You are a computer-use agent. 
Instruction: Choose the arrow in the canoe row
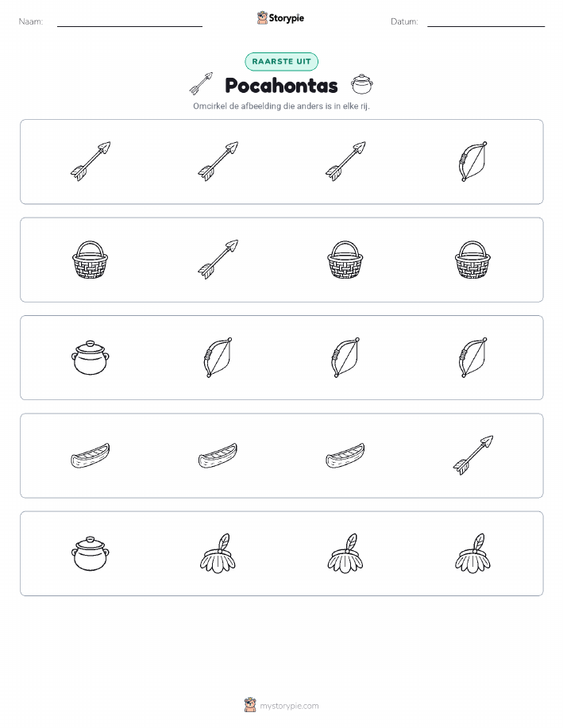473,456
